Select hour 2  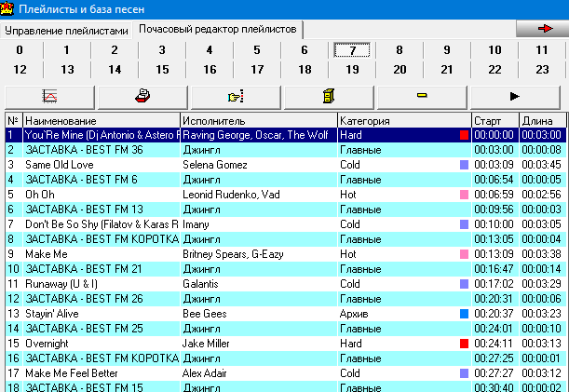pos(115,50)
